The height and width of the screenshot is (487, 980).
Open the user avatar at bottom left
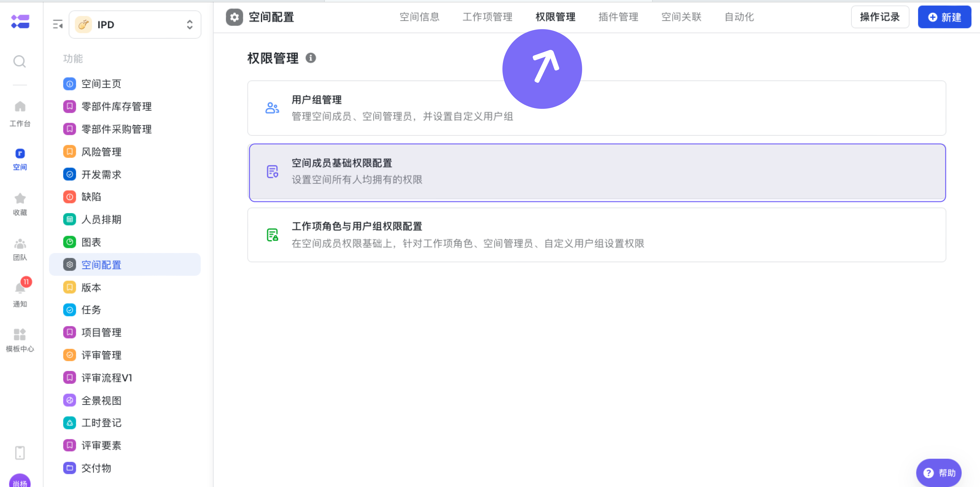point(20,480)
